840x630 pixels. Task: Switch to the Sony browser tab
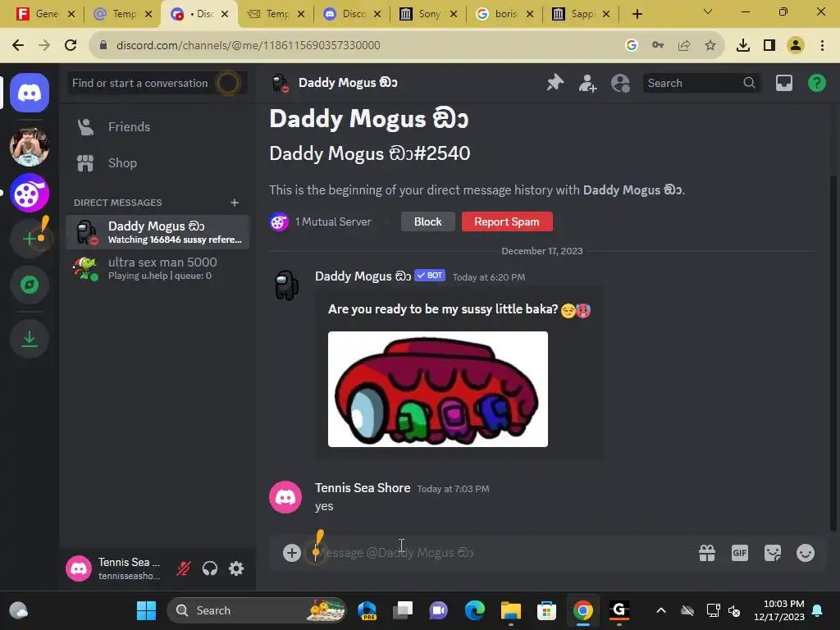(428, 14)
